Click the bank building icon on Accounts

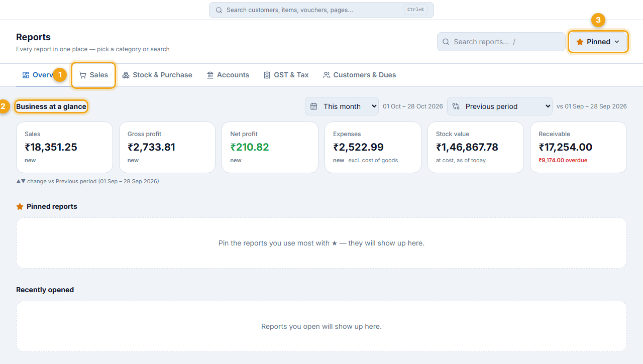point(210,75)
